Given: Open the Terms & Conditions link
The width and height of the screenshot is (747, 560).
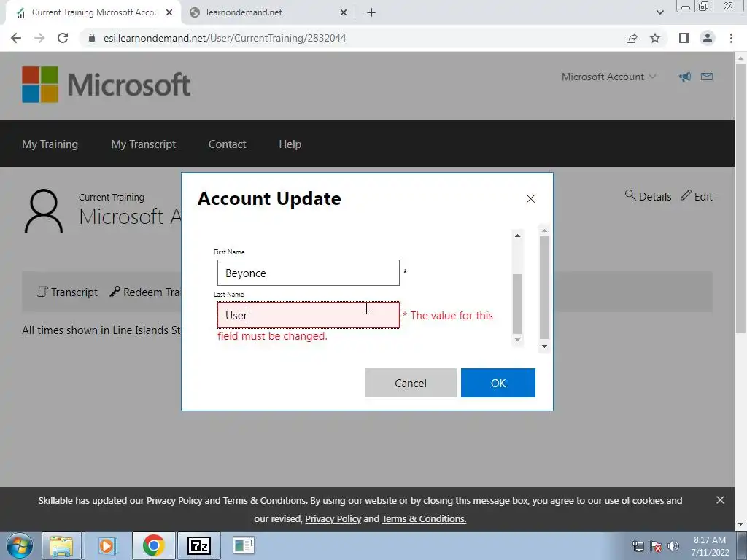Looking at the screenshot, I should [x=424, y=518].
